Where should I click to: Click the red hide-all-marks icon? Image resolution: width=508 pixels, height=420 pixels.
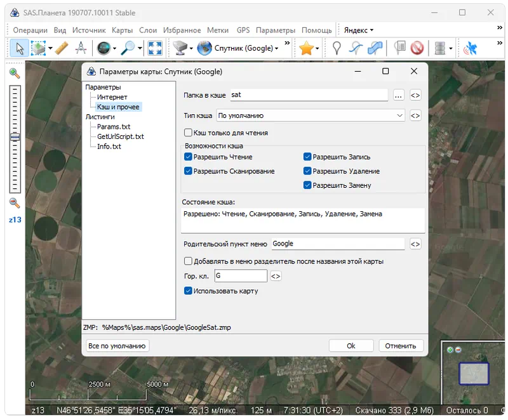coord(417,48)
